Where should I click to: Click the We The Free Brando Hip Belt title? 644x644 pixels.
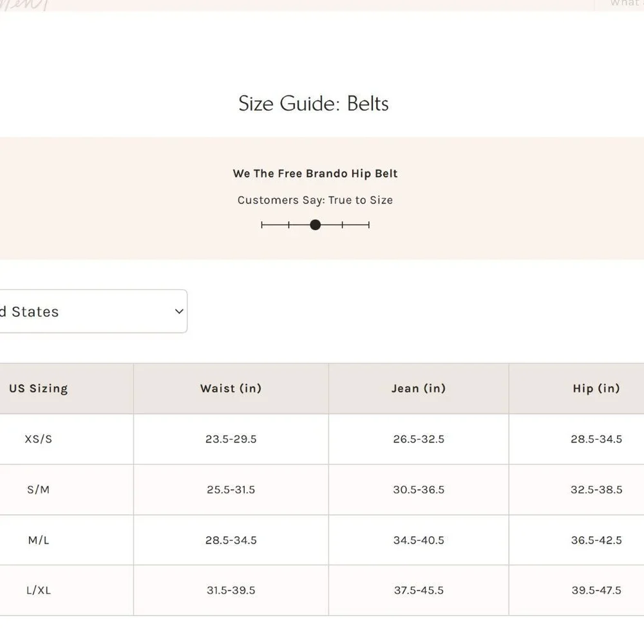point(315,173)
